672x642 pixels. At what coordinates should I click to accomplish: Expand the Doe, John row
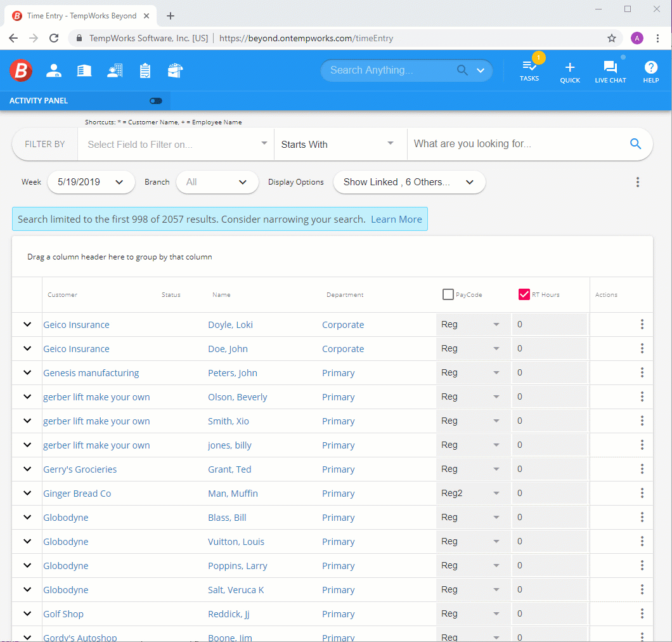[x=27, y=348]
